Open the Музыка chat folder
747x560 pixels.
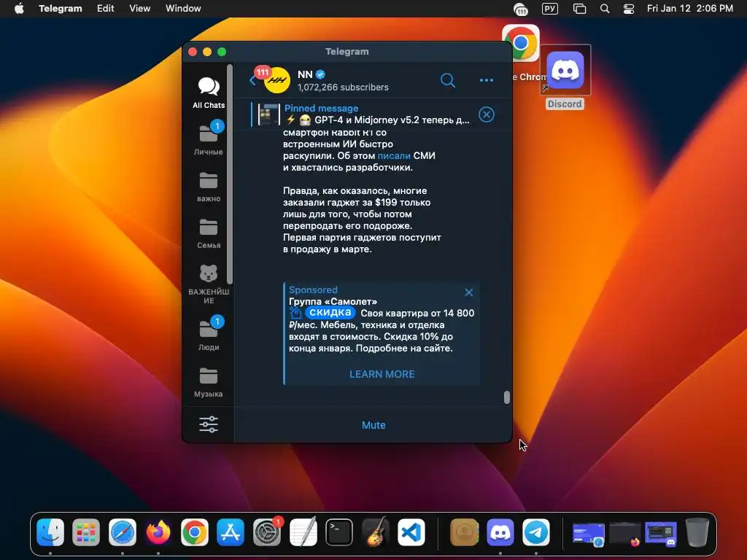[x=208, y=382]
